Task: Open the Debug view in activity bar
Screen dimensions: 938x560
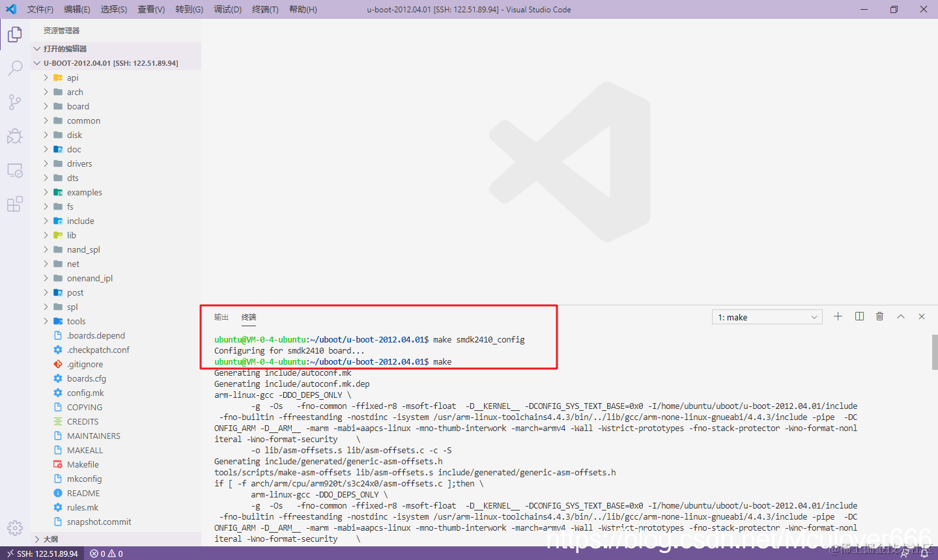Action: pos(15,136)
